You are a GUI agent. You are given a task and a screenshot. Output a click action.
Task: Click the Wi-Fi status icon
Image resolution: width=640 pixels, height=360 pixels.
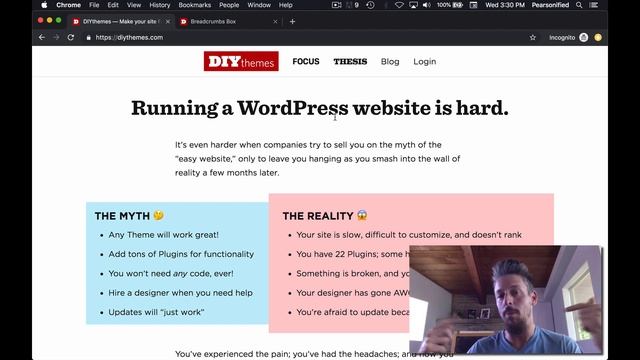(399, 5)
